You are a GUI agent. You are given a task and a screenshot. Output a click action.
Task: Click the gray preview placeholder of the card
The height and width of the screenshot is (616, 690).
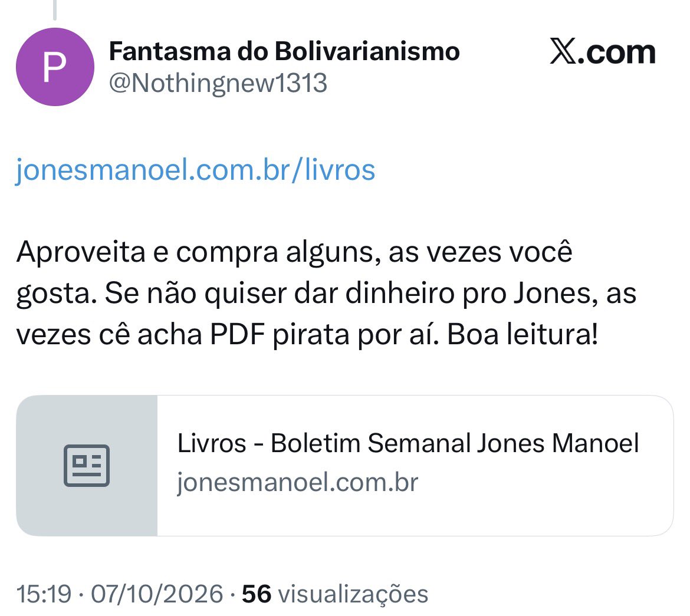[x=87, y=466]
